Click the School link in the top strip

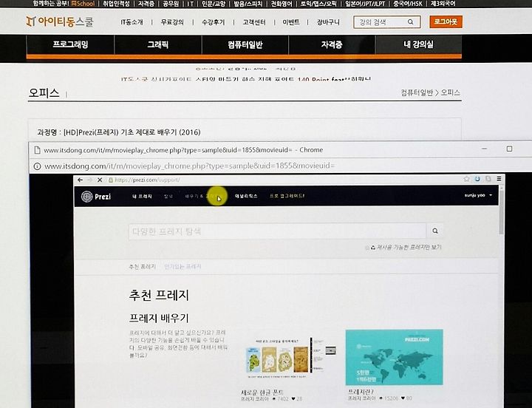[83, 4]
